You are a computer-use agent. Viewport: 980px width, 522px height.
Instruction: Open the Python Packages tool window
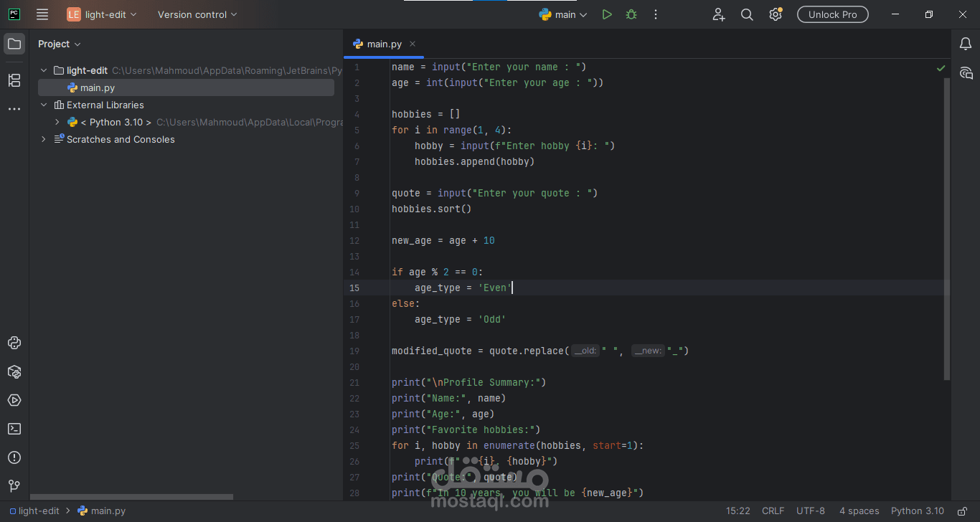click(14, 371)
